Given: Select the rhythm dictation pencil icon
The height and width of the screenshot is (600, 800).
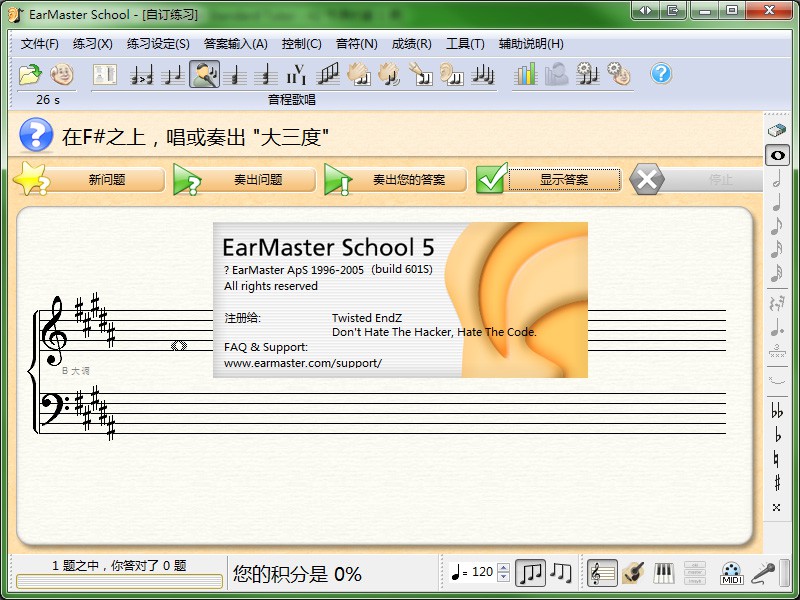Looking at the screenshot, I should pos(420,75).
